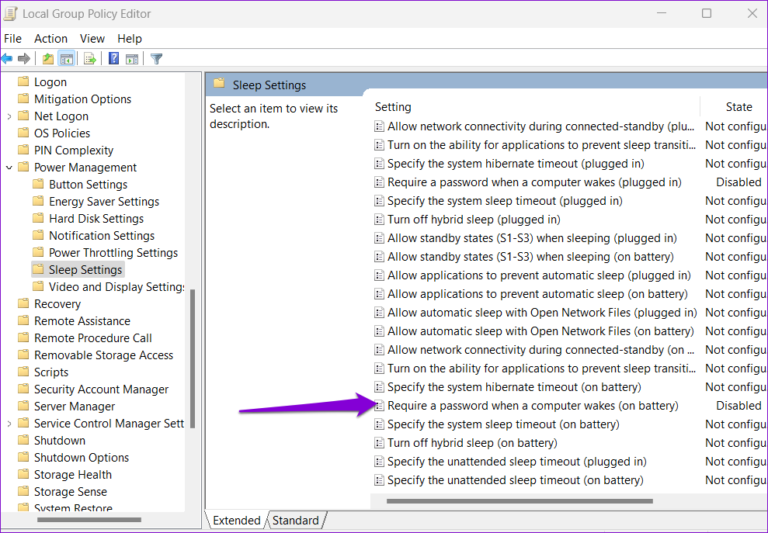Select Storage Health folder

pyautogui.click(x=72, y=475)
